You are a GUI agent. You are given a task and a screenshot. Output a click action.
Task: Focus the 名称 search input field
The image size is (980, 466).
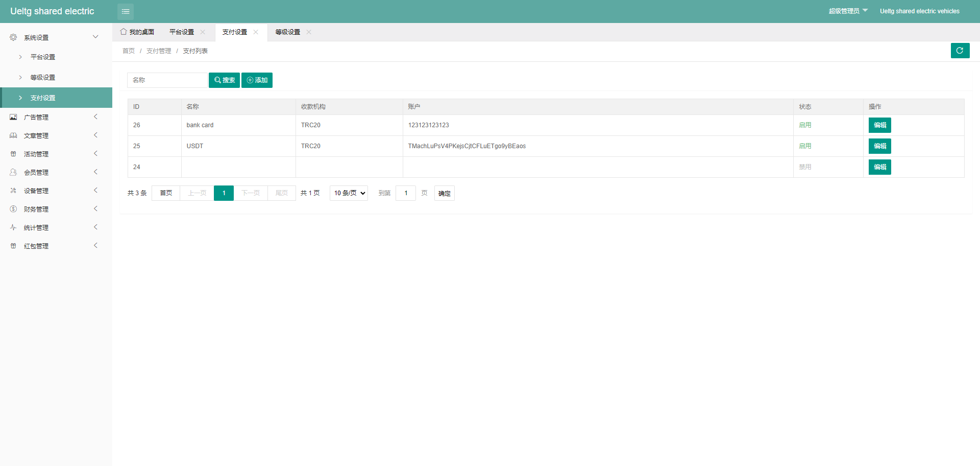pyautogui.click(x=167, y=80)
